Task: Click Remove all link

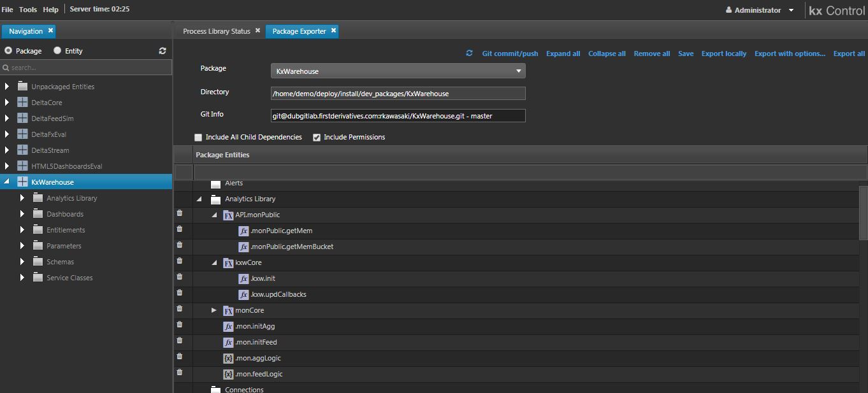Action: [x=651, y=54]
